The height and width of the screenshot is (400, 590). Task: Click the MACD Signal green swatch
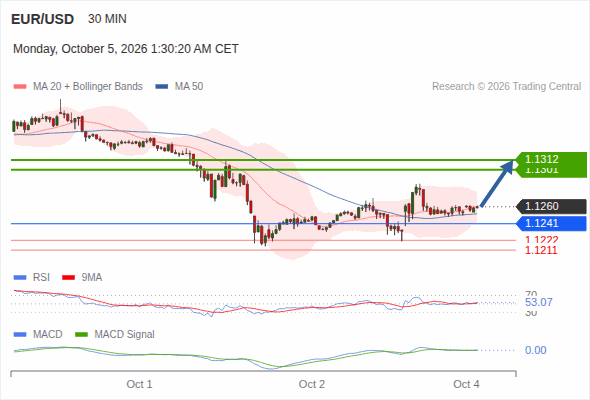[81, 335]
